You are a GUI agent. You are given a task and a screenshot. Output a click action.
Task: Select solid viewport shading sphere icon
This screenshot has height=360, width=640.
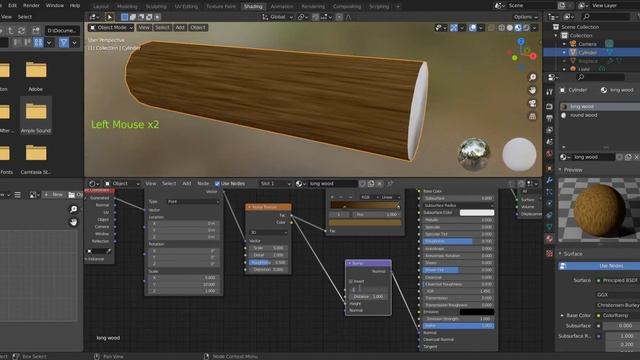(510, 28)
